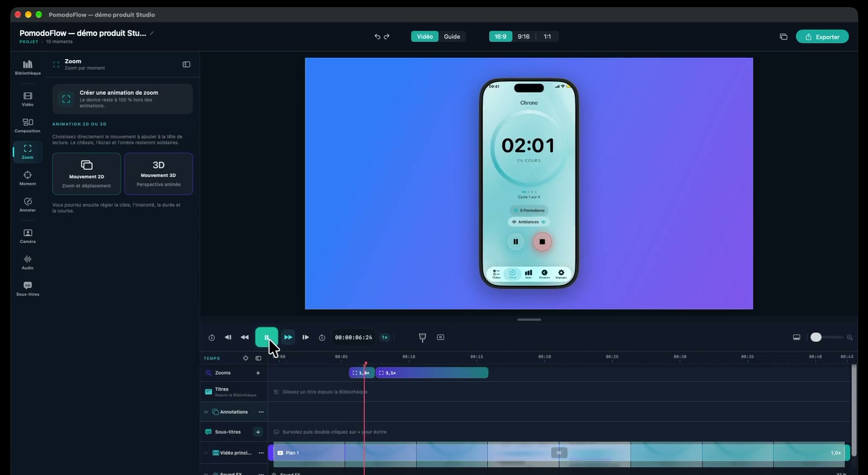The height and width of the screenshot is (475, 868).
Task: Open the Composition sidebar panel
Action: click(28, 125)
